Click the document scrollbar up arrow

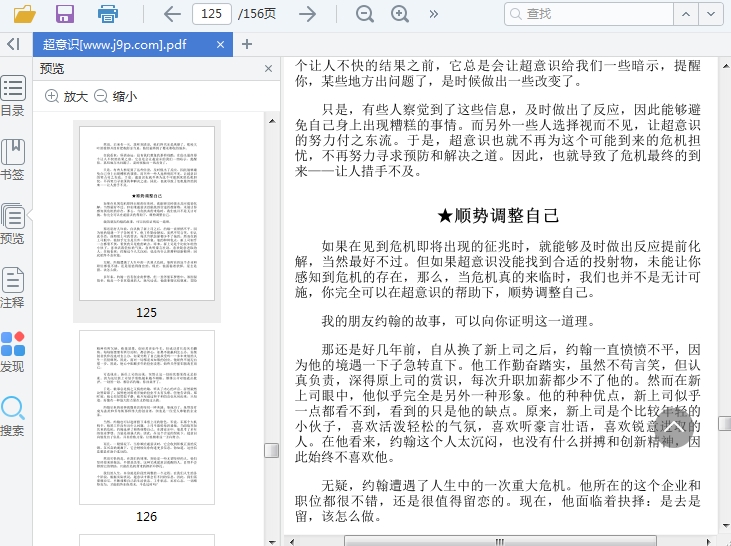click(725, 67)
